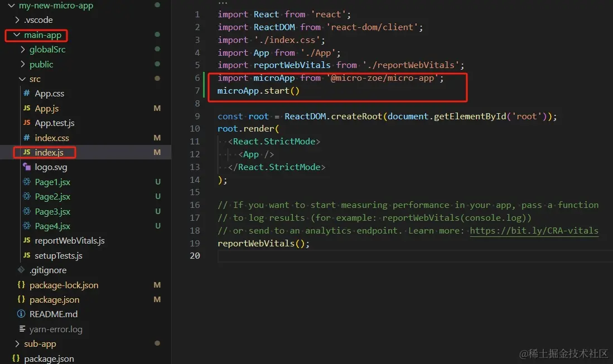613x364 pixels.
Task: Open the setupTests.js file
Action: (x=58, y=256)
